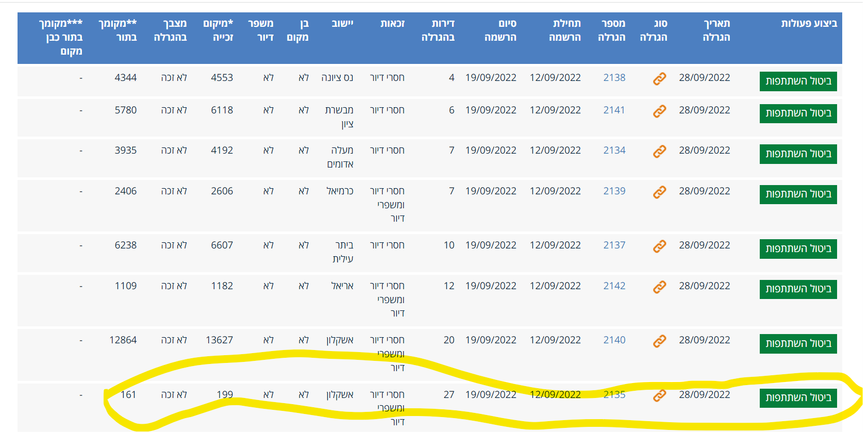The image size is (868, 432).
Task: Click the מספר הגרלה column header
Action: coord(612,30)
